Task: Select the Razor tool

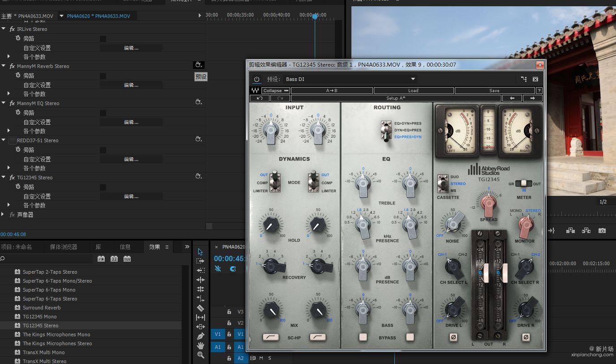Action: [x=200, y=308]
